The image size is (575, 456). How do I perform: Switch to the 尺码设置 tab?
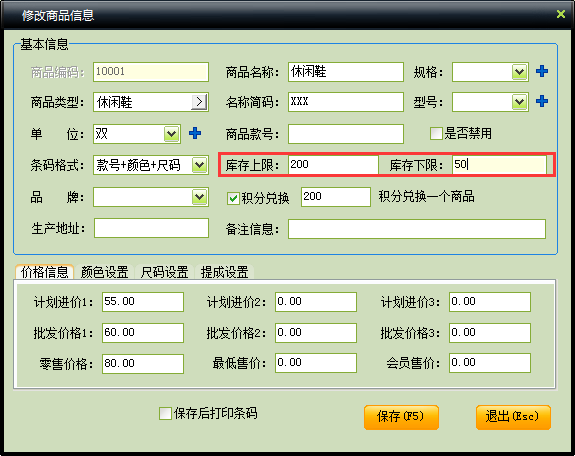click(164, 272)
